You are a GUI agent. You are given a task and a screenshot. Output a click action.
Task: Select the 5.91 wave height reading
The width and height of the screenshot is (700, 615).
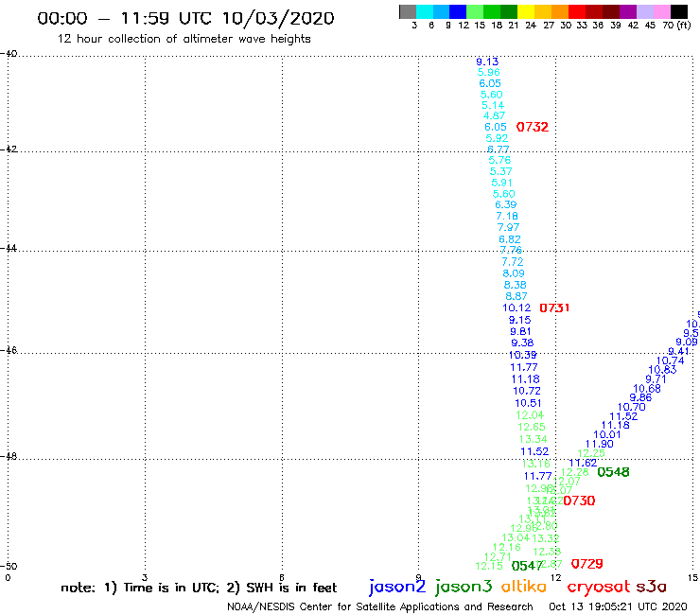pos(501,183)
